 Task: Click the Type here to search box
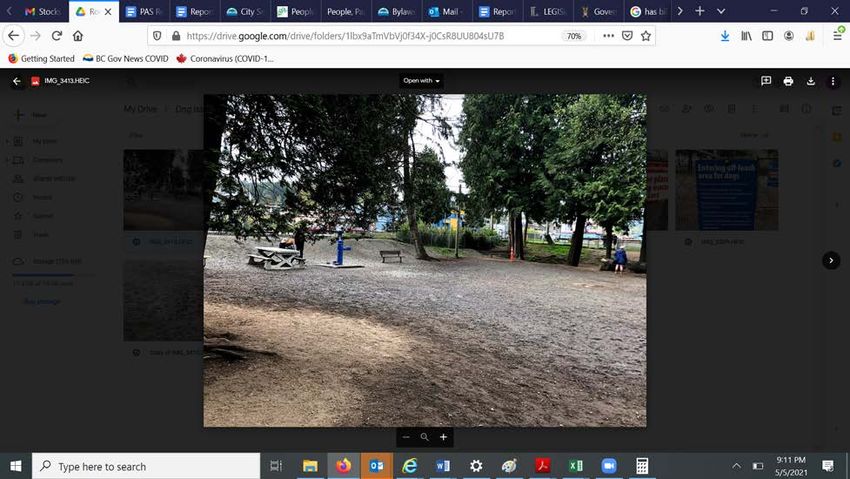coord(146,466)
